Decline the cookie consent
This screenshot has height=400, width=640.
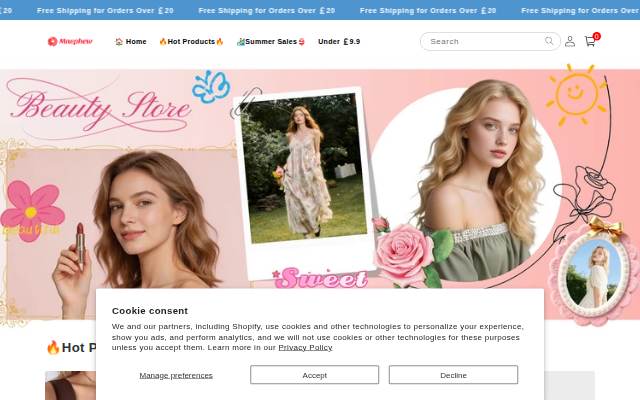453,375
